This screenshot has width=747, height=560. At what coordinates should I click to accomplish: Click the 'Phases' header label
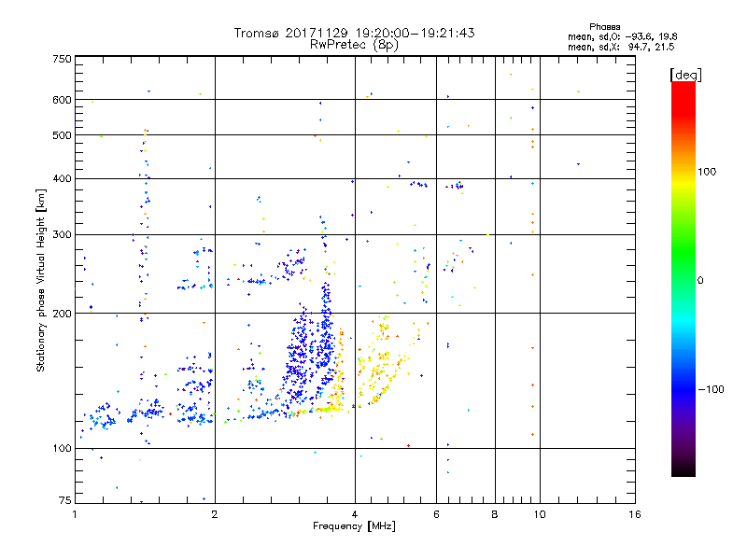[604, 27]
